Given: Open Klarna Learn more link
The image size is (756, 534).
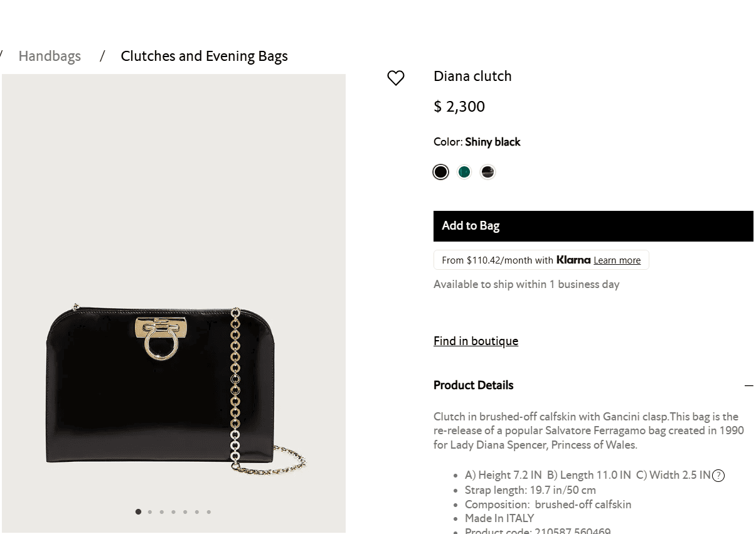Looking at the screenshot, I should click(617, 260).
